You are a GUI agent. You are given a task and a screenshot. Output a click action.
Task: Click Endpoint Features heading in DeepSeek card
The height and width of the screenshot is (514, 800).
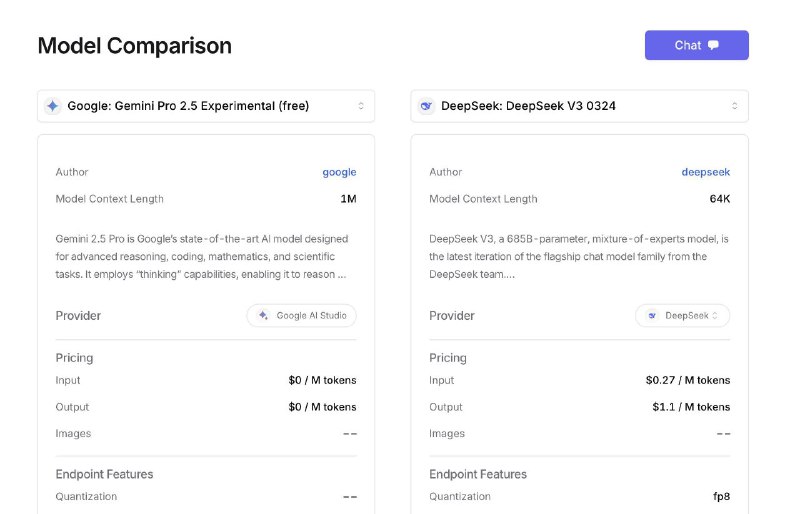[x=478, y=474]
